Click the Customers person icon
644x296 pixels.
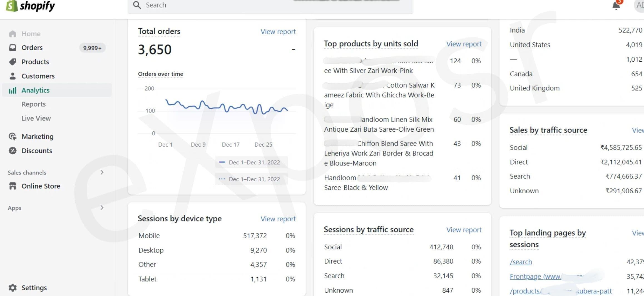tap(13, 76)
